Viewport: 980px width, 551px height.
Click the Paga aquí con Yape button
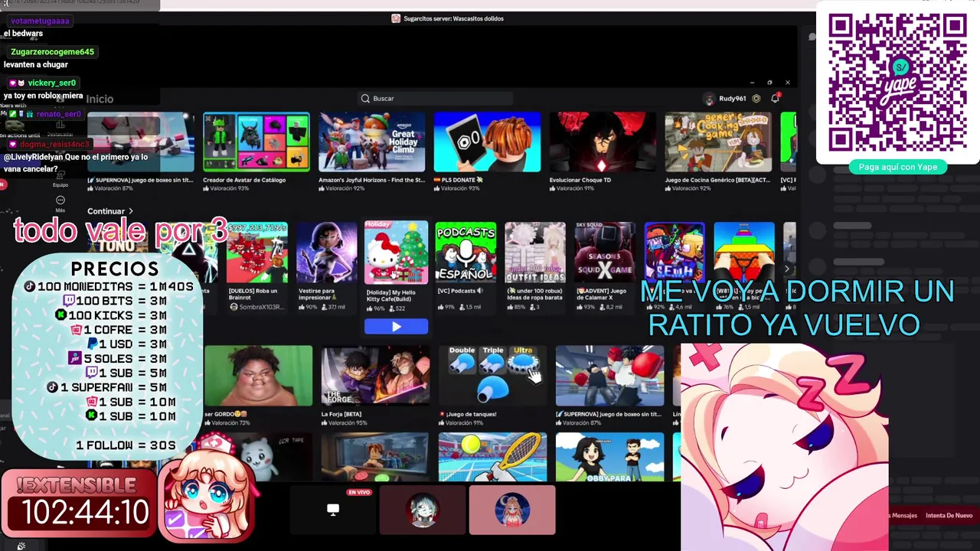pos(898,167)
